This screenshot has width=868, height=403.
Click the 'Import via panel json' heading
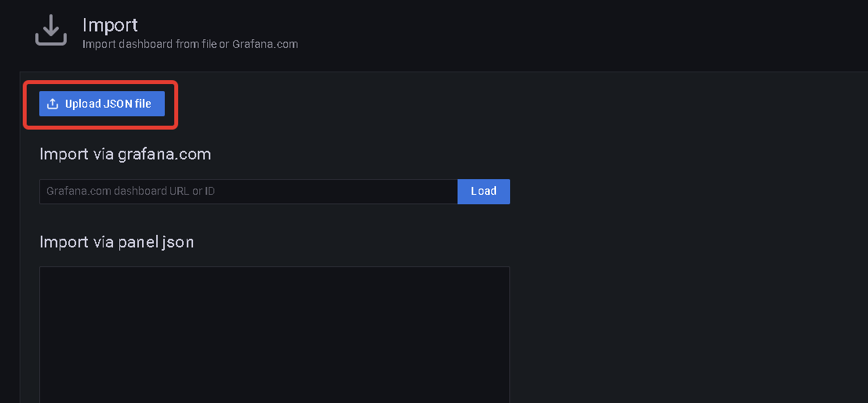coord(116,242)
